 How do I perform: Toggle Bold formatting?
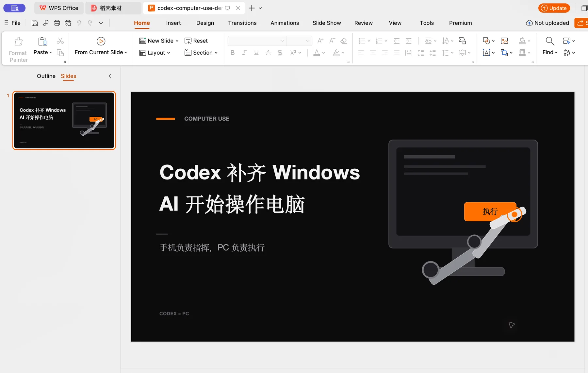click(232, 53)
